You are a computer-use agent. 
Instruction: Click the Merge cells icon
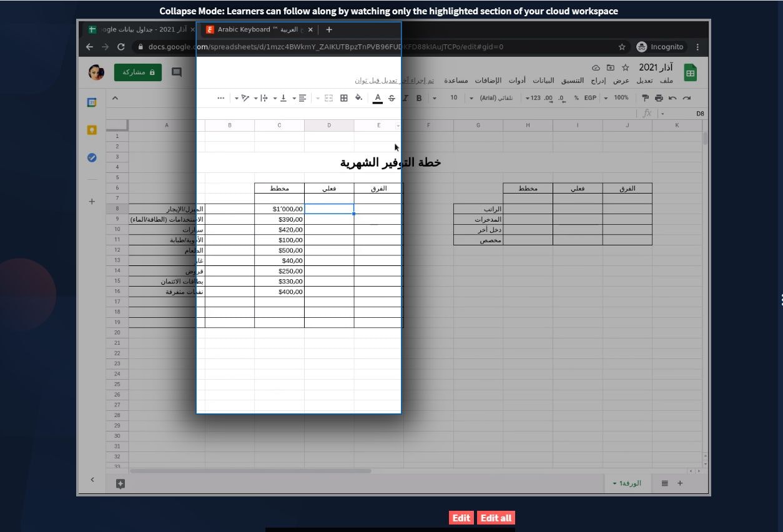pos(328,98)
